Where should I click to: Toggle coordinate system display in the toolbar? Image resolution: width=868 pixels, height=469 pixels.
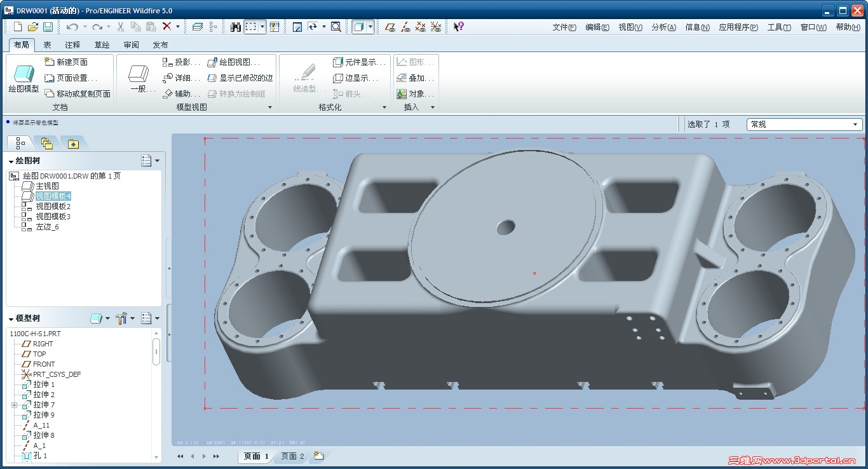point(436,27)
